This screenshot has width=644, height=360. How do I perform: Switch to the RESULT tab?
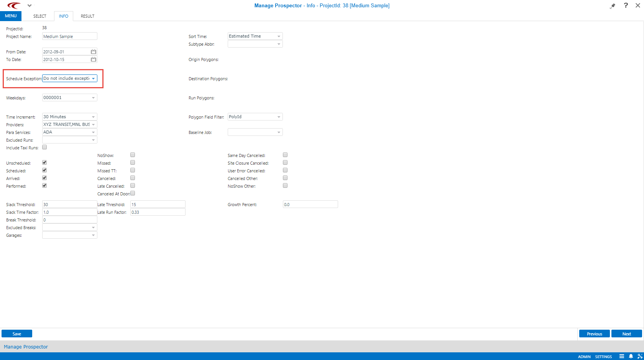coord(87,16)
